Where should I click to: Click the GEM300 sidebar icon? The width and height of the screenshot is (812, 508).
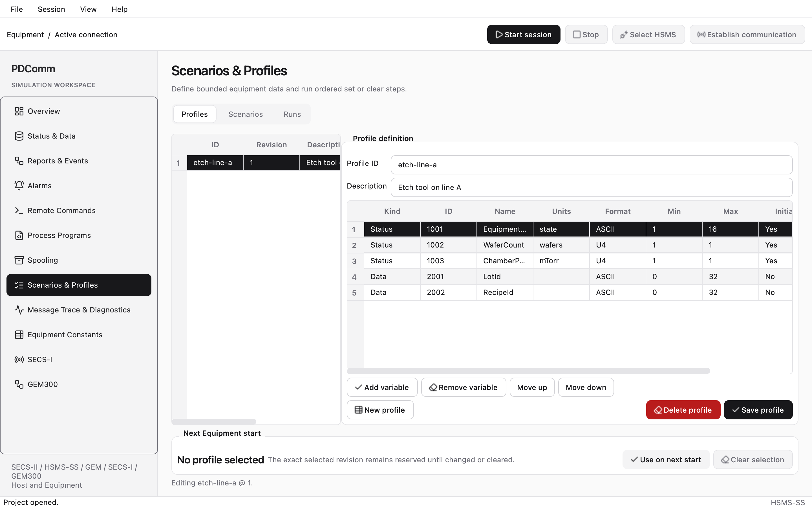click(x=19, y=384)
